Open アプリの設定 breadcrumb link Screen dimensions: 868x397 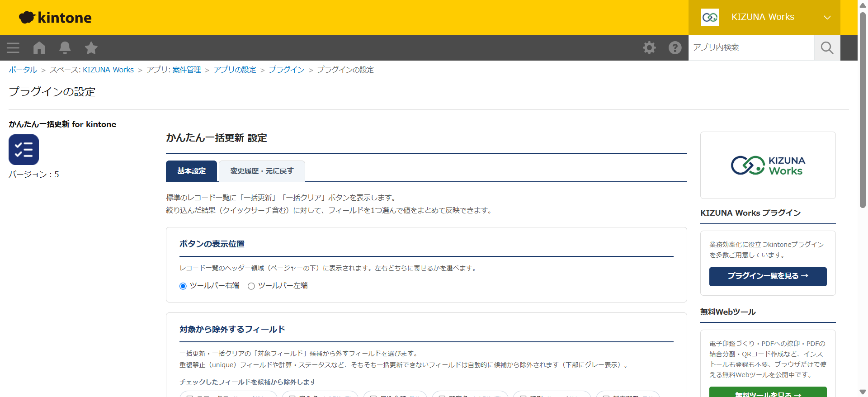point(235,70)
